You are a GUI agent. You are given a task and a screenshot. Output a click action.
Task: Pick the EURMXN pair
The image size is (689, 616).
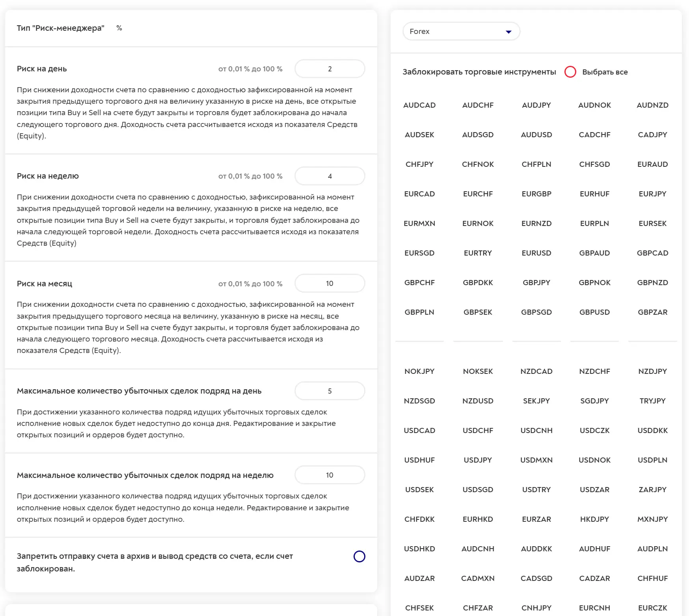pos(419,223)
